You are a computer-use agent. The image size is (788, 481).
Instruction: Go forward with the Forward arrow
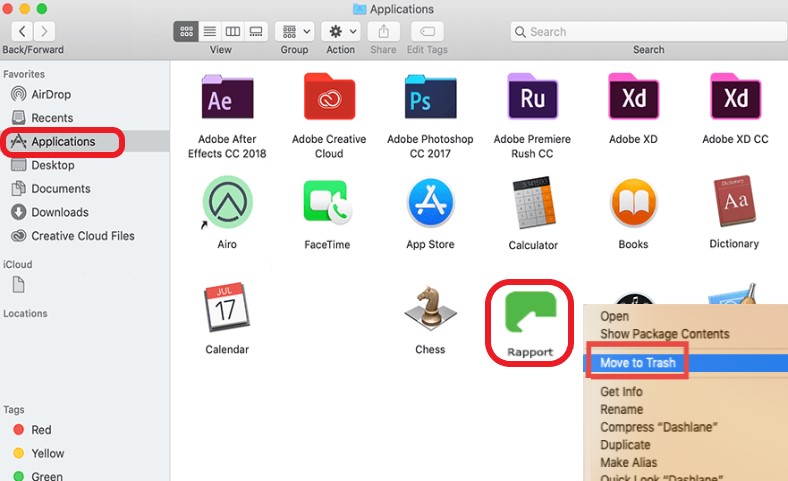tap(44, 31)
